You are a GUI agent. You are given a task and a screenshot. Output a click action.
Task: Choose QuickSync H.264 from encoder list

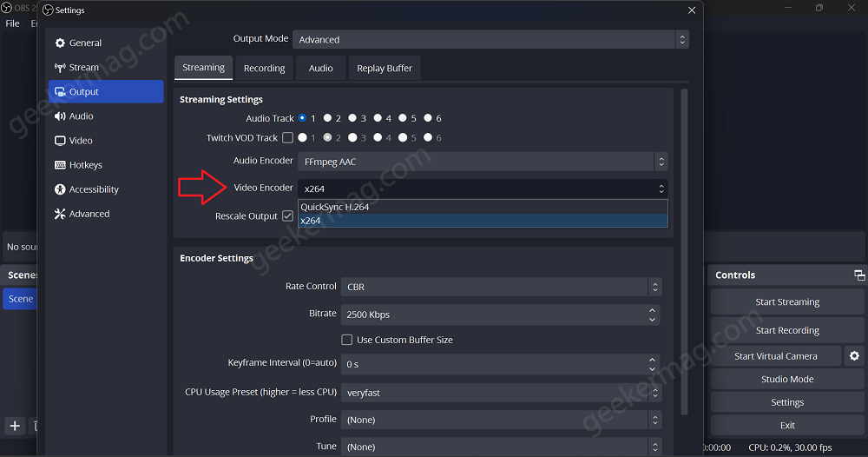[x=483, y=207]
